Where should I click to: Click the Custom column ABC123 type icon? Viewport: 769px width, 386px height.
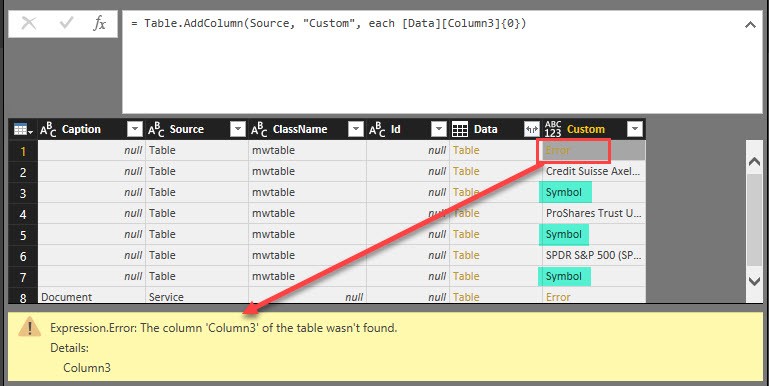[x=553, y=129]
